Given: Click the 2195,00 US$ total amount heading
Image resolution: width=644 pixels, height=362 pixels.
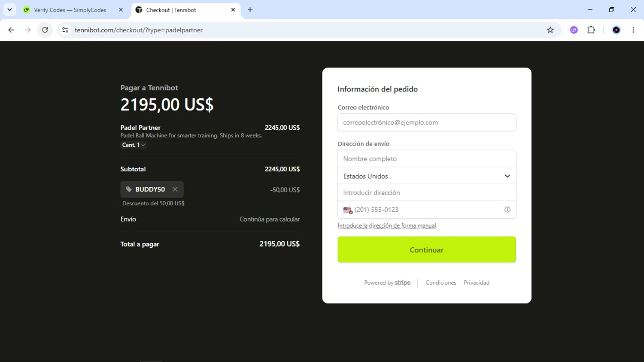Looking at the screenshot, I should pyautogui.click(x=167, y=104).
